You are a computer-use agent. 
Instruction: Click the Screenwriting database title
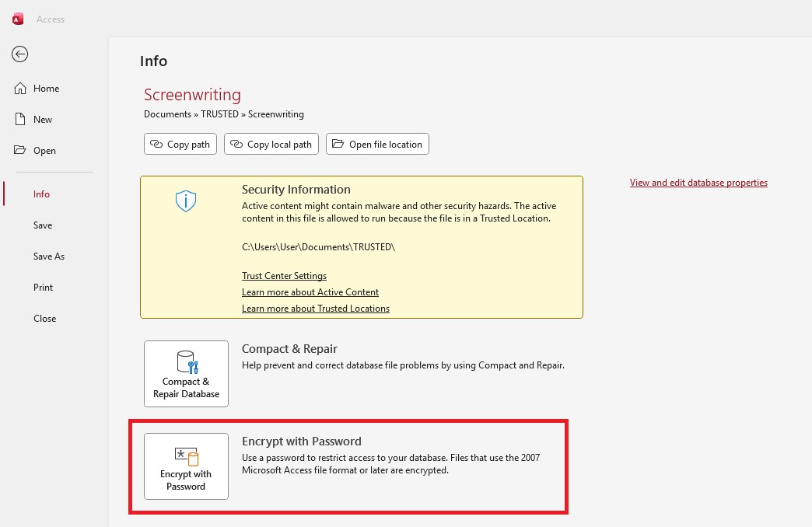192,95
